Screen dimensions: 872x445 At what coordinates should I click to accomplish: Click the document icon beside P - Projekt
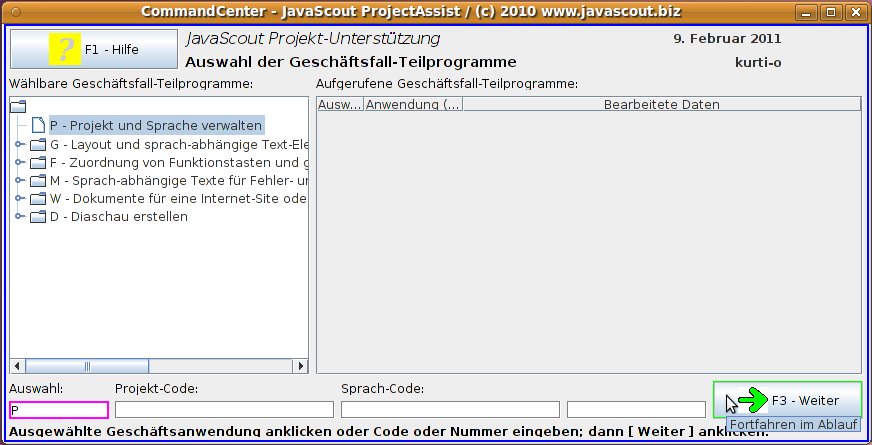(38, 126)
